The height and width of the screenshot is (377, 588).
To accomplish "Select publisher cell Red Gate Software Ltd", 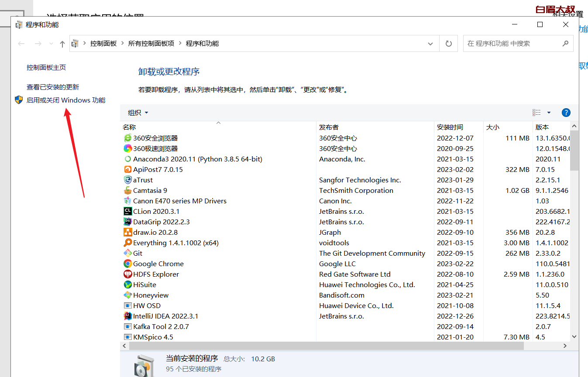I will click(355, 274).
